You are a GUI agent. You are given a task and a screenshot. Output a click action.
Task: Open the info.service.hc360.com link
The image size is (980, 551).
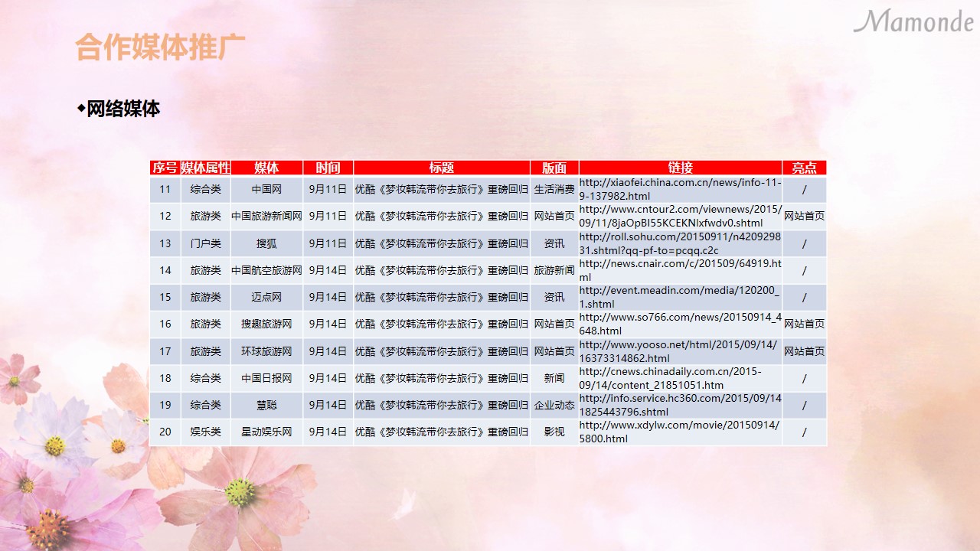[x=680, y=405]
